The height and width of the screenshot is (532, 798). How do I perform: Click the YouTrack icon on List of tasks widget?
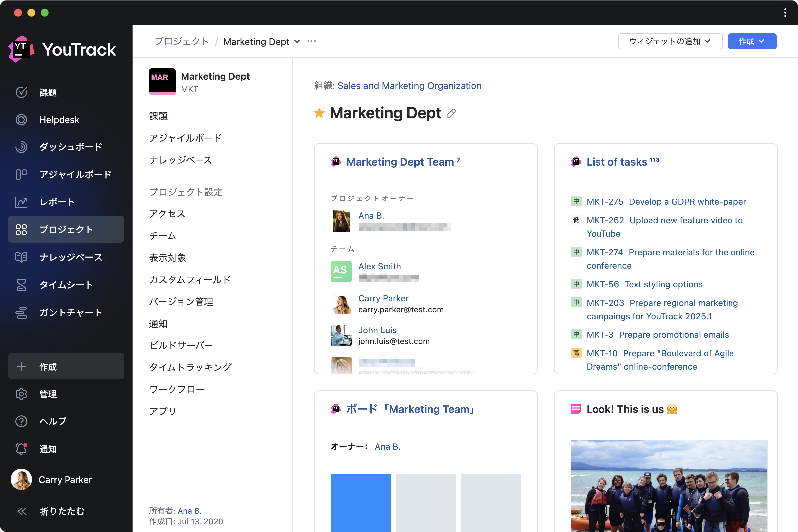pyautogui.click(x=576, y=162)
